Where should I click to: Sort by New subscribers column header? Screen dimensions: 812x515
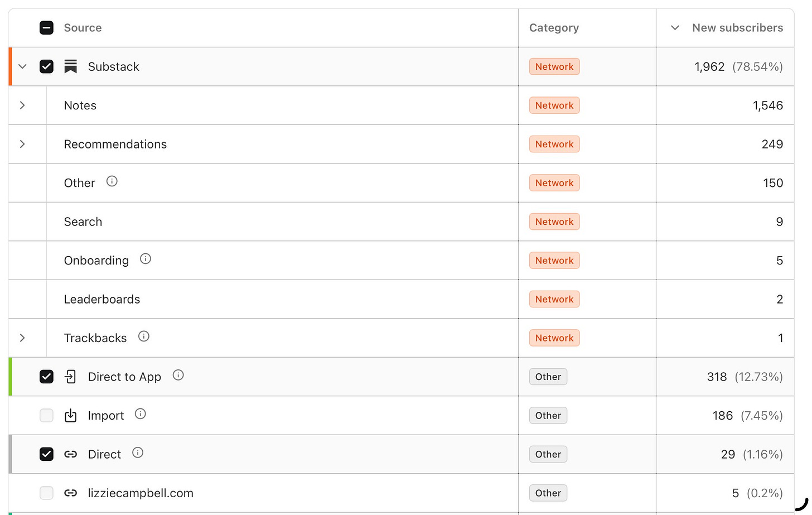coord(737,28)
